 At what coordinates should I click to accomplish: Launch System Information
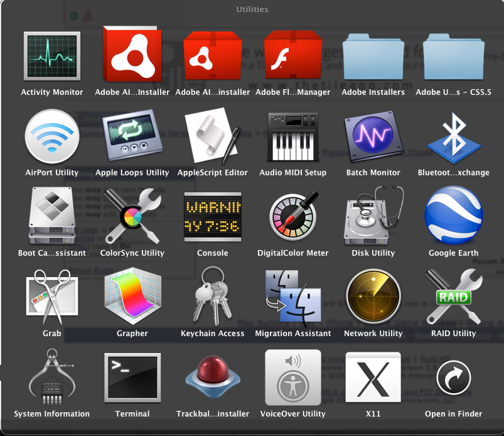click(51, 376)
